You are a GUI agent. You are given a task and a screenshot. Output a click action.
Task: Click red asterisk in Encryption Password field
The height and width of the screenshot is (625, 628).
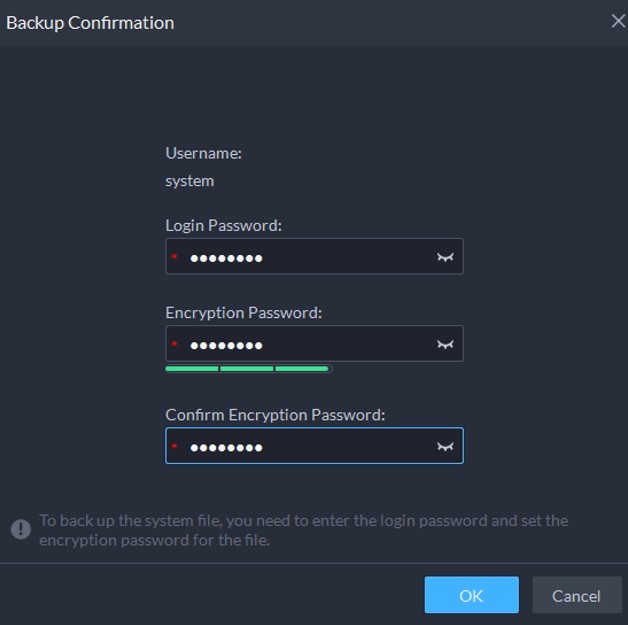[174, 346]
